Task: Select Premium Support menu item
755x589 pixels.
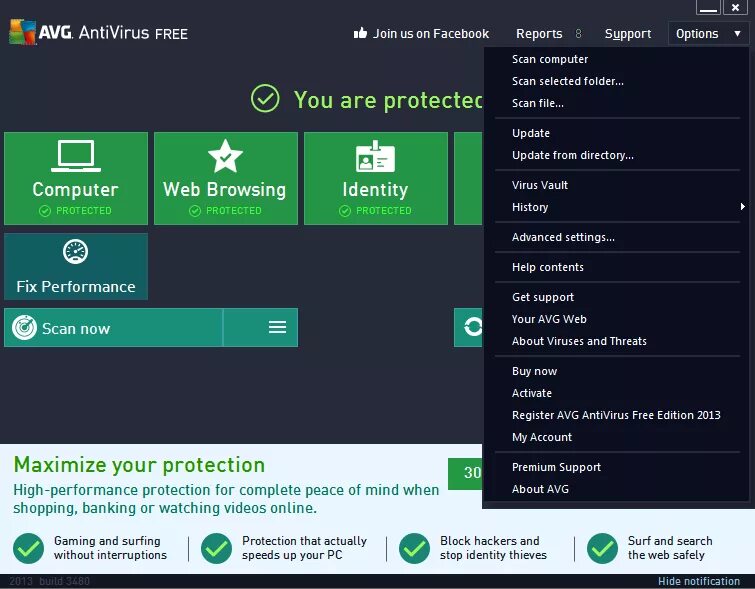Action: 556,468
